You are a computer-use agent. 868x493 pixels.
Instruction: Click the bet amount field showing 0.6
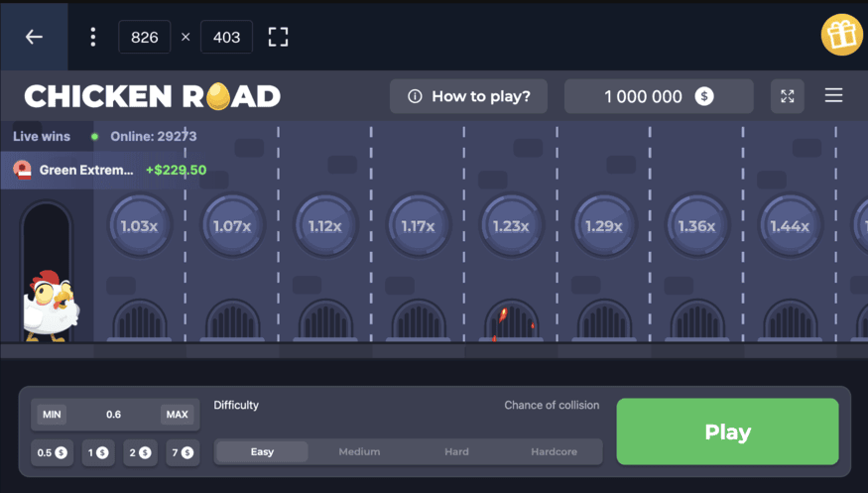click(x=113, y=415)
